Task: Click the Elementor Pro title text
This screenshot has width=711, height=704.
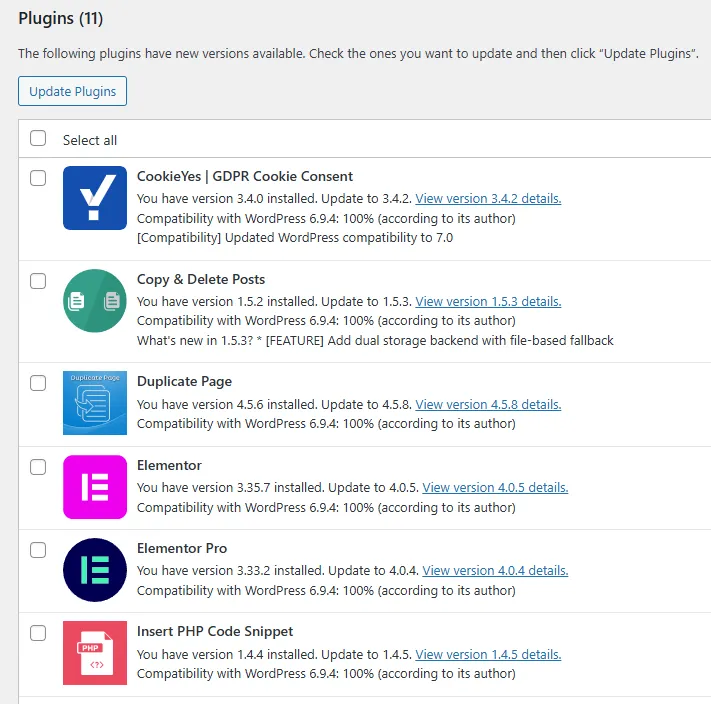Action: point(182,549)
